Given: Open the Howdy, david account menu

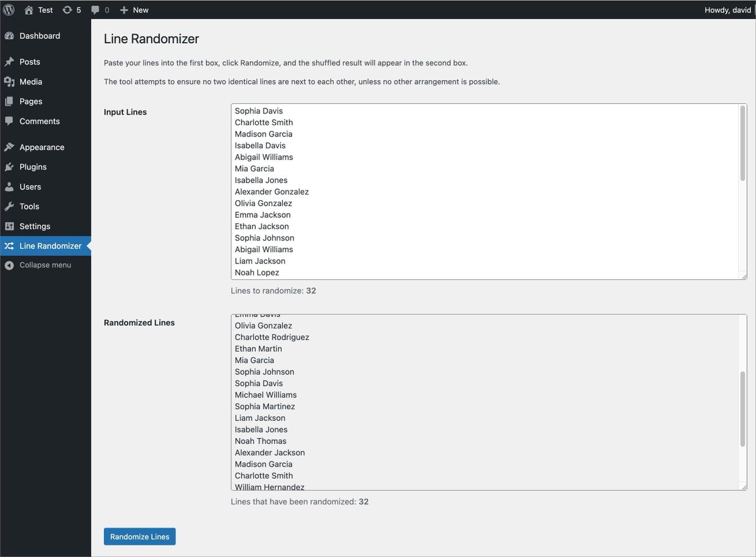Looking at the screenshot, I should pyautogui.click(x=728, y=10).
